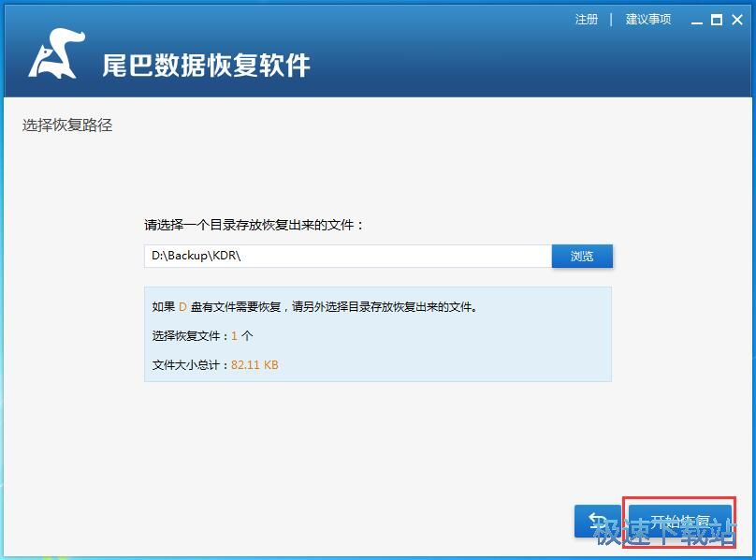Click the 请选择一个目录存放恢复出来的文件 label
The width and height of the screenshot is (756, 560).
point(254,225)
